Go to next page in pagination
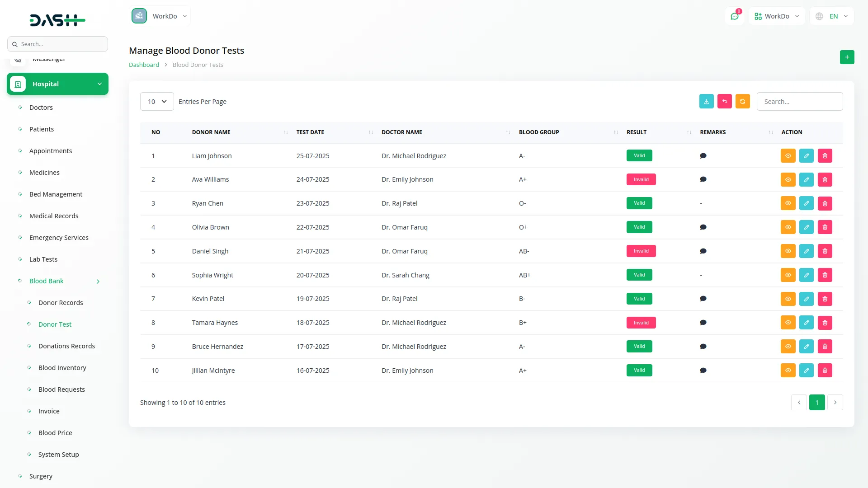The image size is (868, 488). [835, 403]
